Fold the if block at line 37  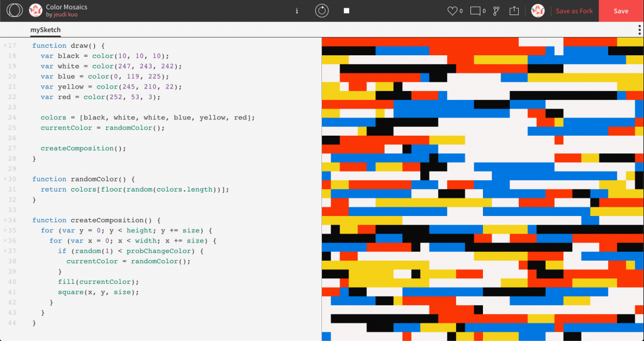[x=5, y=251]
